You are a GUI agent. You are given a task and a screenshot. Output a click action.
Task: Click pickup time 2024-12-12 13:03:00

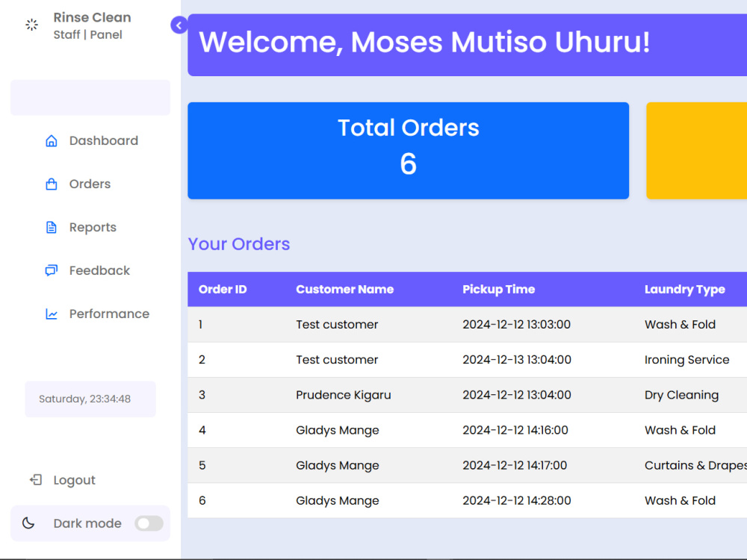click(516, 325)
